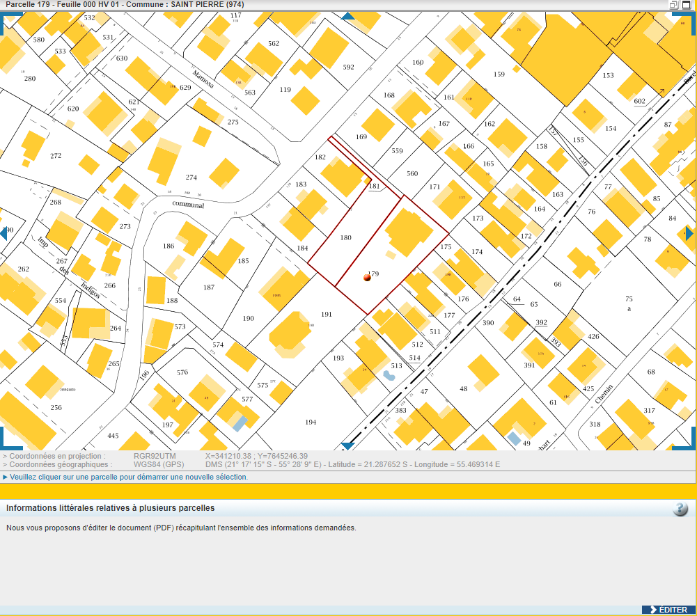Maximize the map panel window

(687, 5)
